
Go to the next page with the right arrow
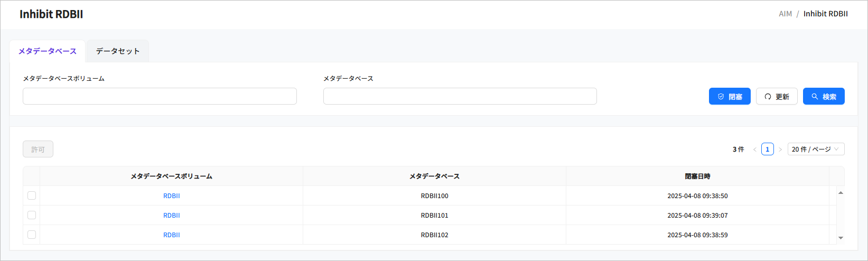coord(780,150)
